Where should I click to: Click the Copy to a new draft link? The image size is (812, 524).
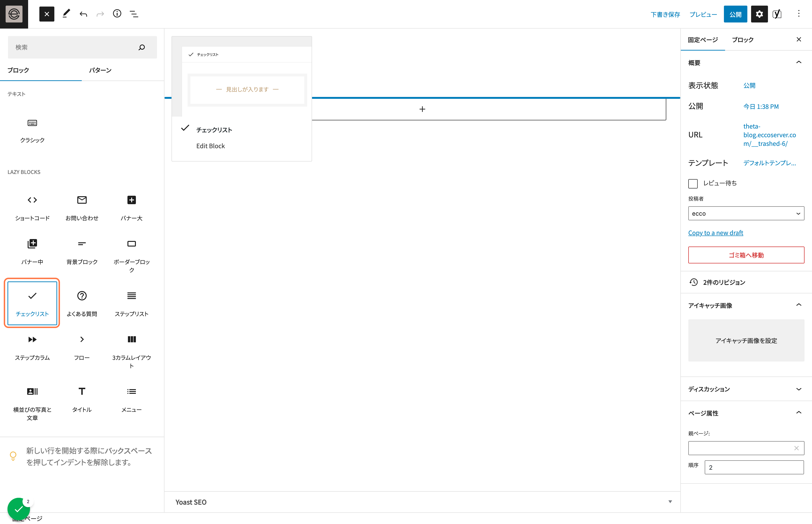715,233
